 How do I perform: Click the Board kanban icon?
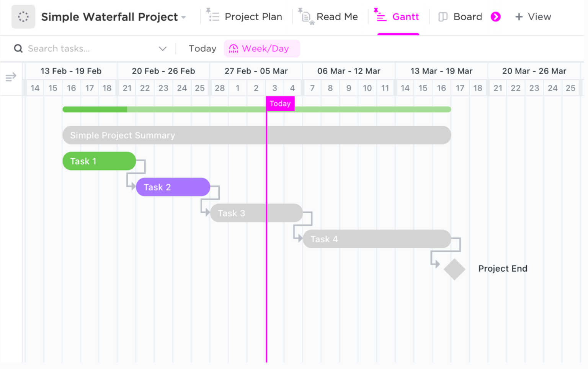click(x=443, y=16)
